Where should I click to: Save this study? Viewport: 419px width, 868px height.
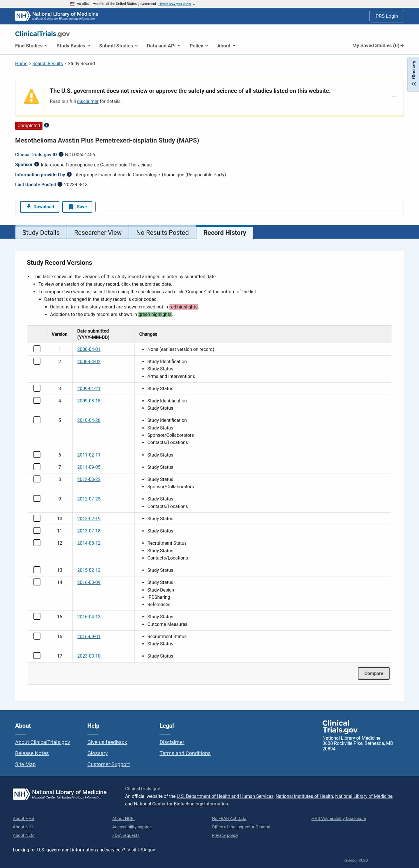click(77, 207)
